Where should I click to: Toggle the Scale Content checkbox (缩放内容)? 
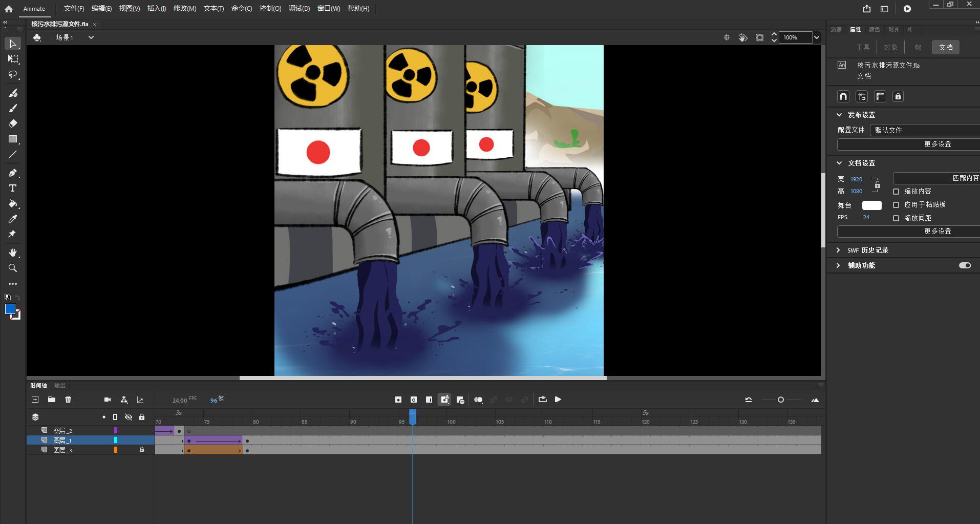coord(896,192)
